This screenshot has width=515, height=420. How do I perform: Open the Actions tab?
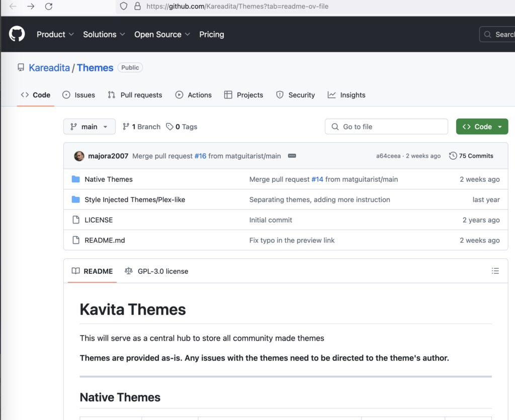pyautogui.click(x=194, y=95)
